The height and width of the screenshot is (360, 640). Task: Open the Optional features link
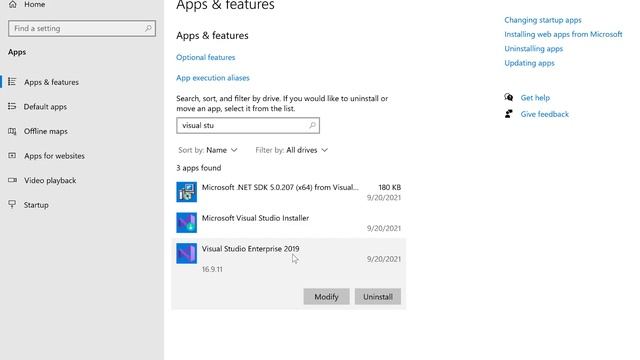[206, 58]
